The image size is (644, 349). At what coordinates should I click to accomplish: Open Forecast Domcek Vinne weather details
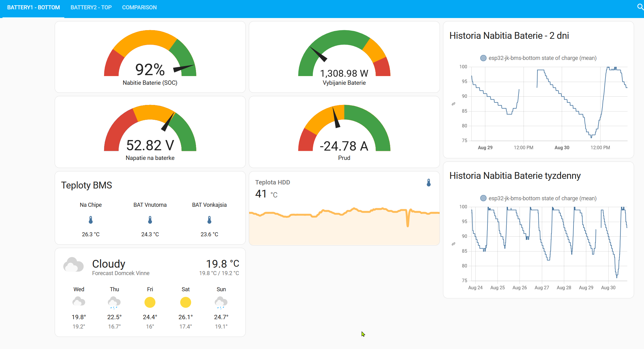tap(121, 273)
